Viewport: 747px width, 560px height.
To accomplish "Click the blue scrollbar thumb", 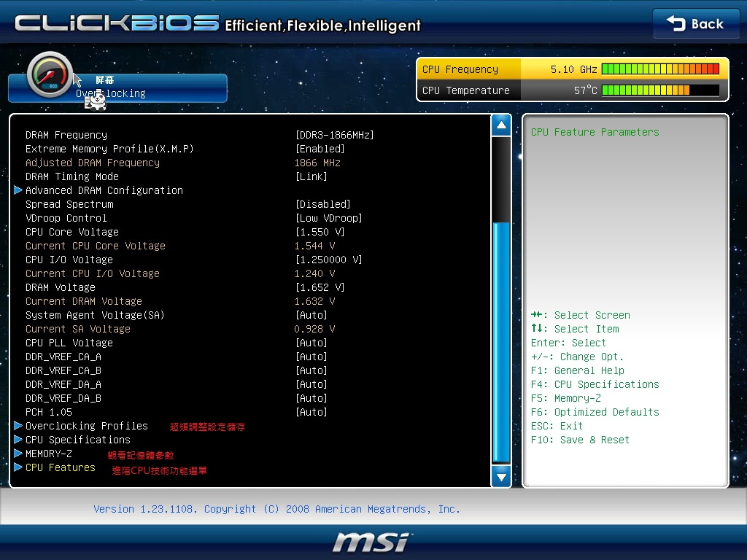I will 501,342.
